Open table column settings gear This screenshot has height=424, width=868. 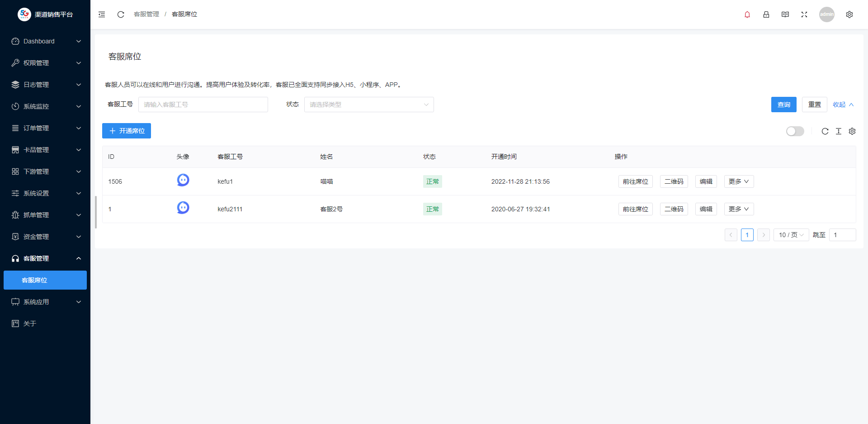point(852,131)
